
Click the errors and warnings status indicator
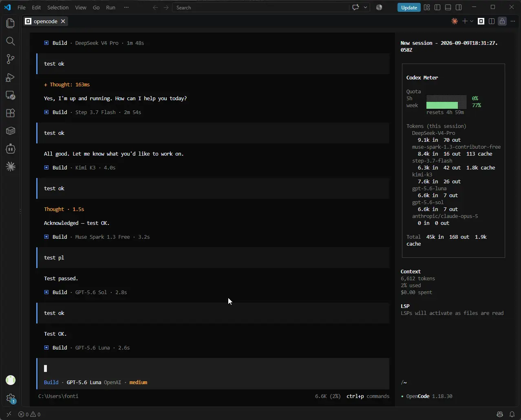(29, 414)
